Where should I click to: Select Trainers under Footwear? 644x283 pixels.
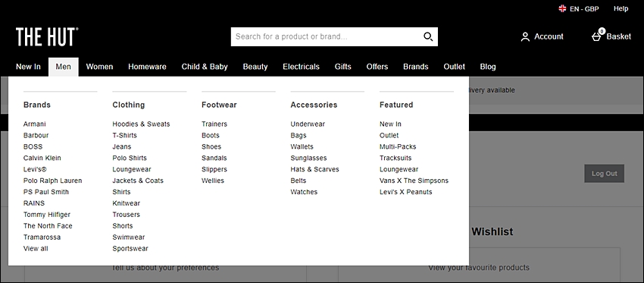(x=214, y=124)
